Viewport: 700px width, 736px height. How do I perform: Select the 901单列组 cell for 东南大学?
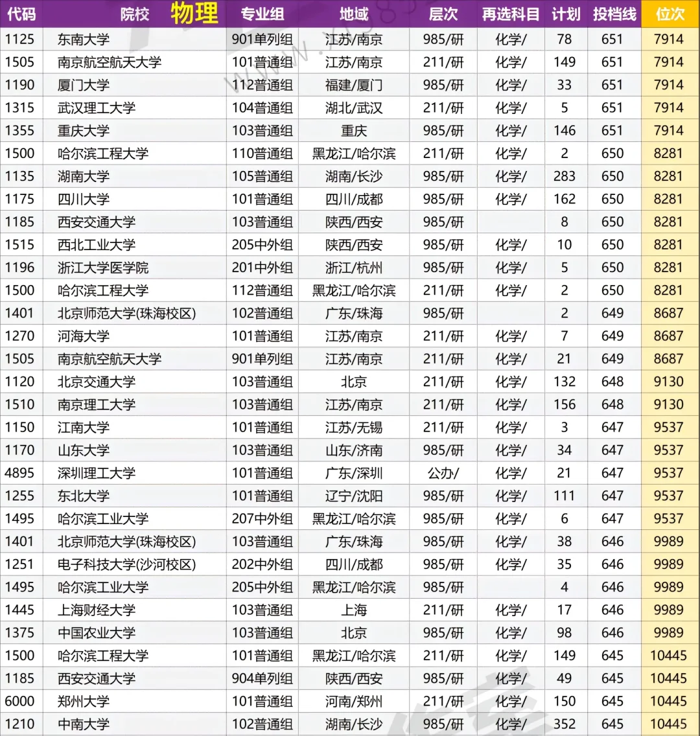tap(262, 39)
